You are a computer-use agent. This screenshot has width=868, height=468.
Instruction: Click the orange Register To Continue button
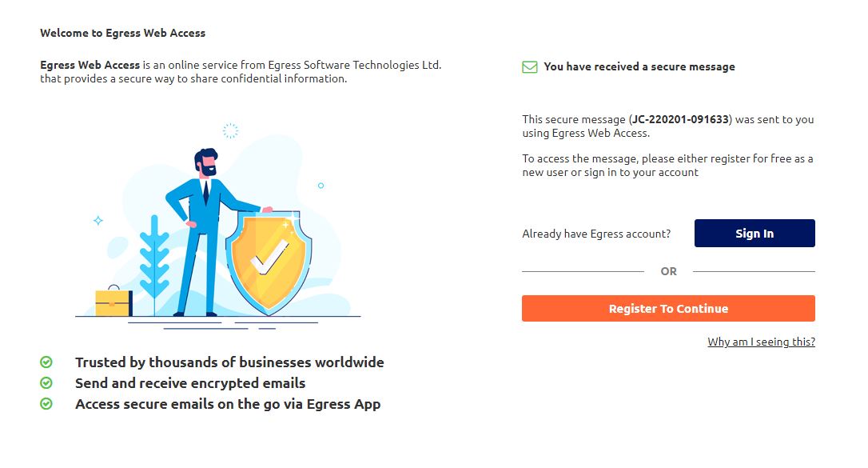point(668,309)
